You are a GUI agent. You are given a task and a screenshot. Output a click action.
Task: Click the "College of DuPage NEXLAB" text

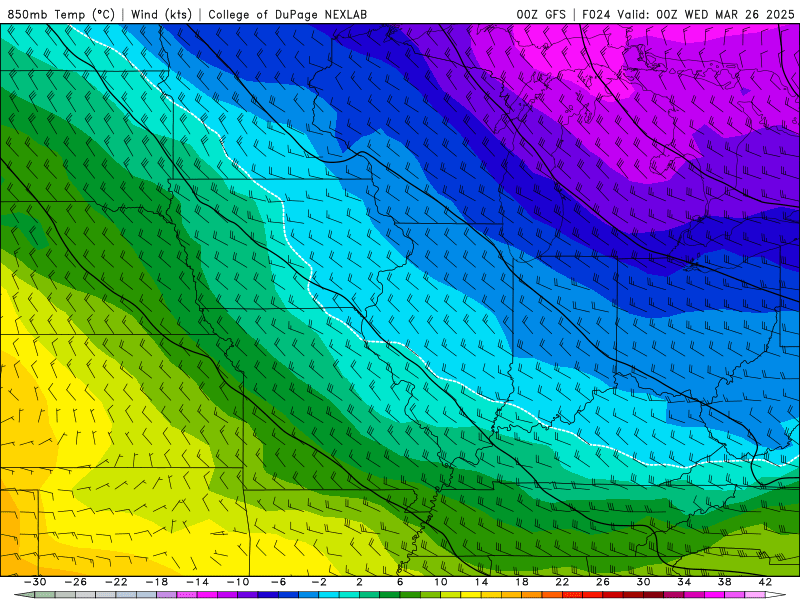(x=287, y=14)
